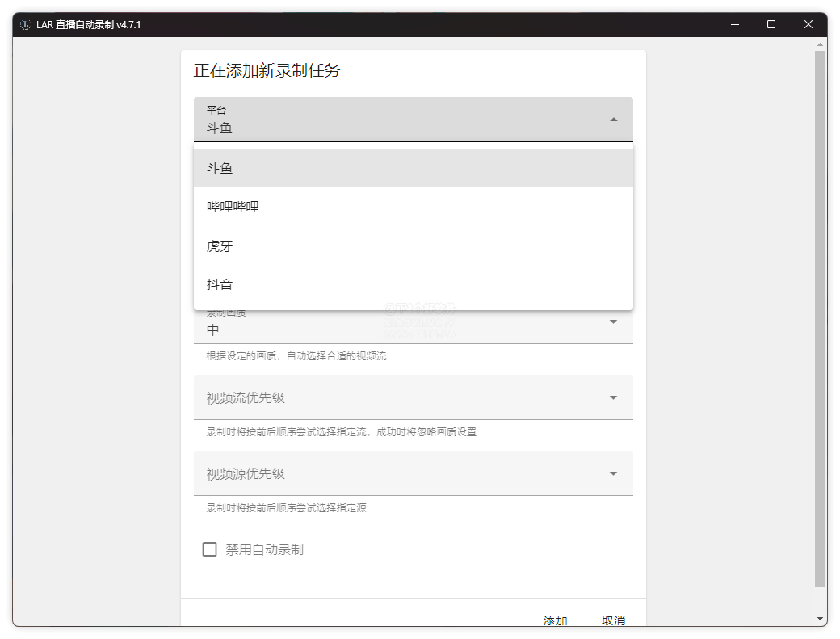Click hint text 根据设定的画质
The height and width of the screenshot is (639, 840).
(296, 356)
